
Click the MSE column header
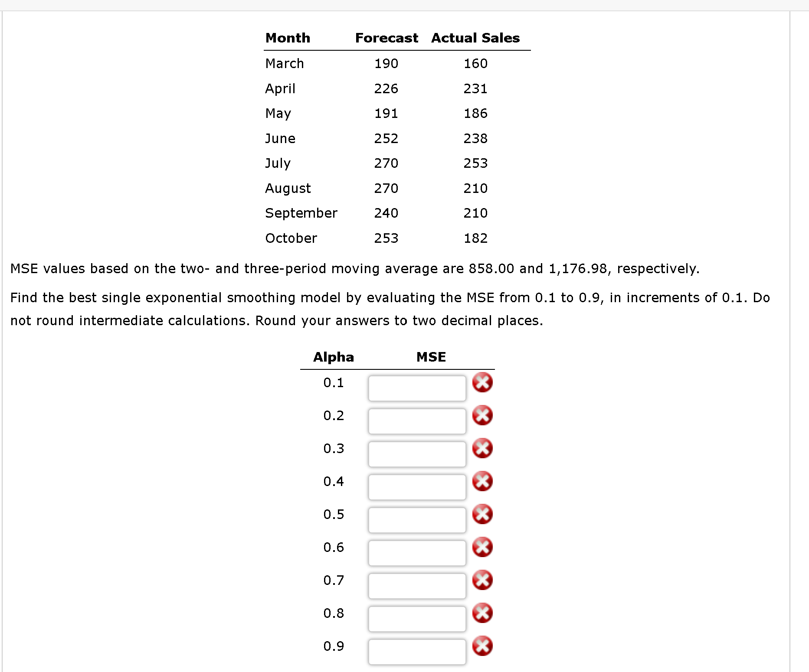coord(431,357)
